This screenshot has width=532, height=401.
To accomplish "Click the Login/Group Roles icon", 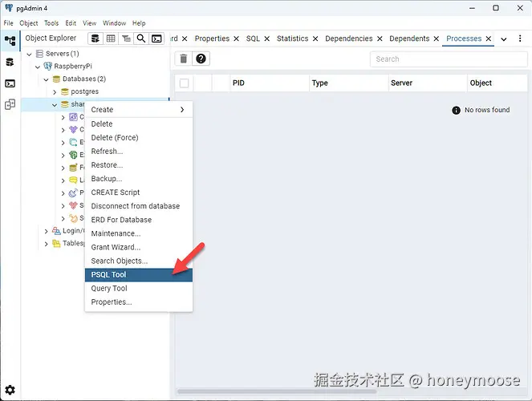I will 56,231.
